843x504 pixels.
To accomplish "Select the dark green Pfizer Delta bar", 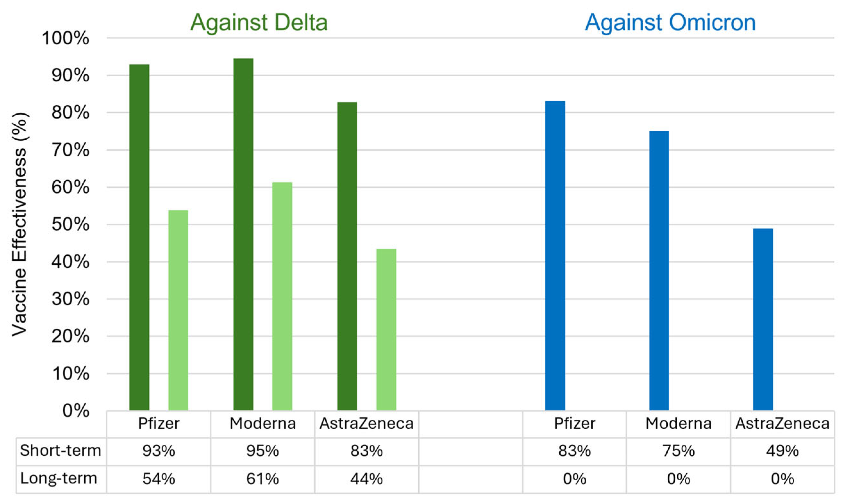I will click(139, 238).
